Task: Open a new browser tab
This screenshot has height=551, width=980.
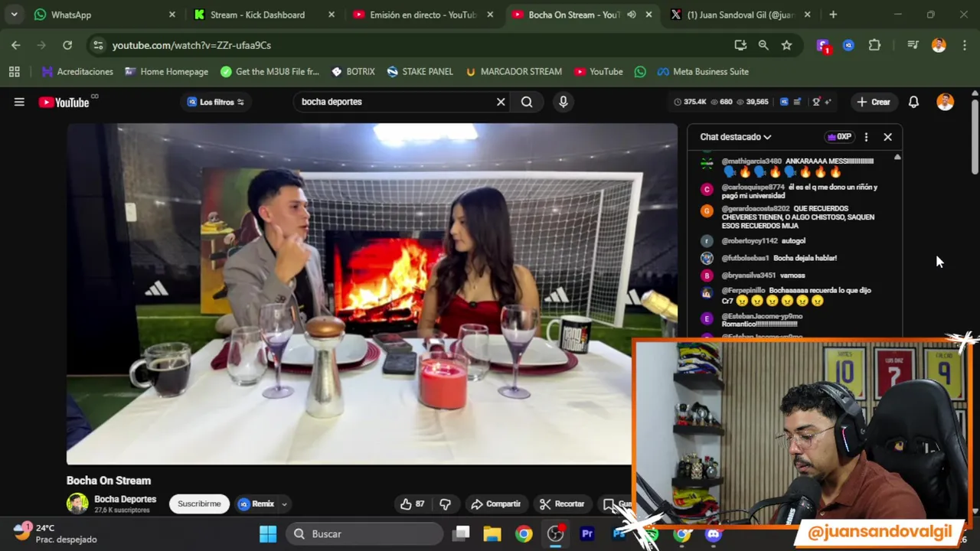Action: pyautogui.click(x=833, y=15)
